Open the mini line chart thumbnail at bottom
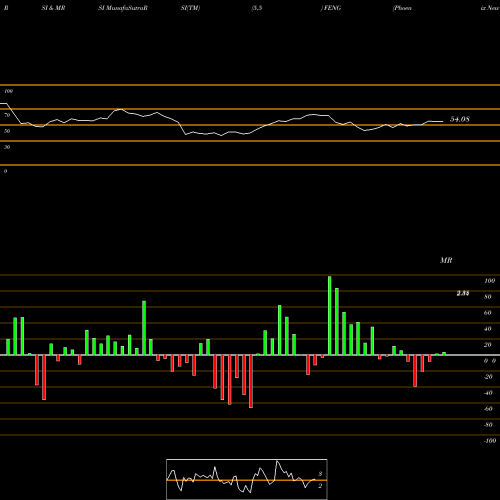Viewport: 500px width, 500px height. click(x=247, y=479)
